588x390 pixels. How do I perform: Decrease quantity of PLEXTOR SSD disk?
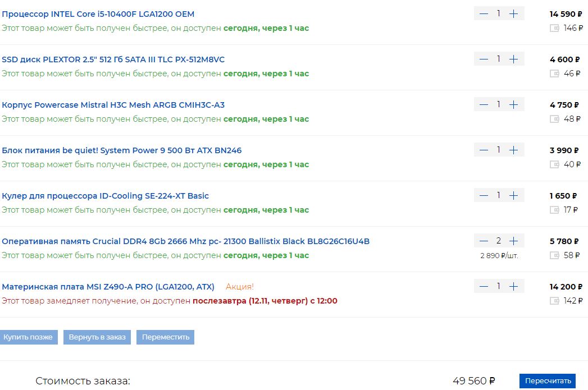point(484,59)
